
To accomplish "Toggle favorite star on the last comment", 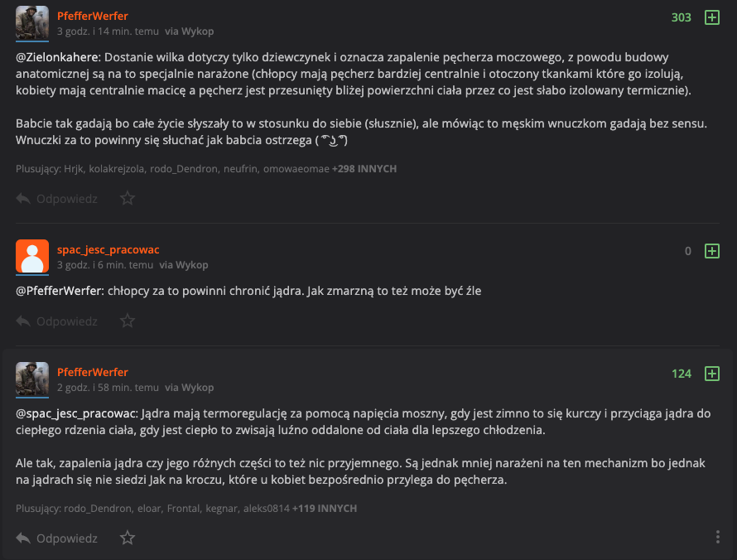I will [128, 538].
